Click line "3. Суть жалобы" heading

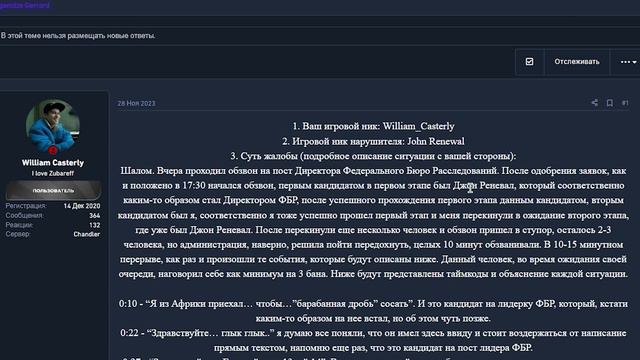373,156
